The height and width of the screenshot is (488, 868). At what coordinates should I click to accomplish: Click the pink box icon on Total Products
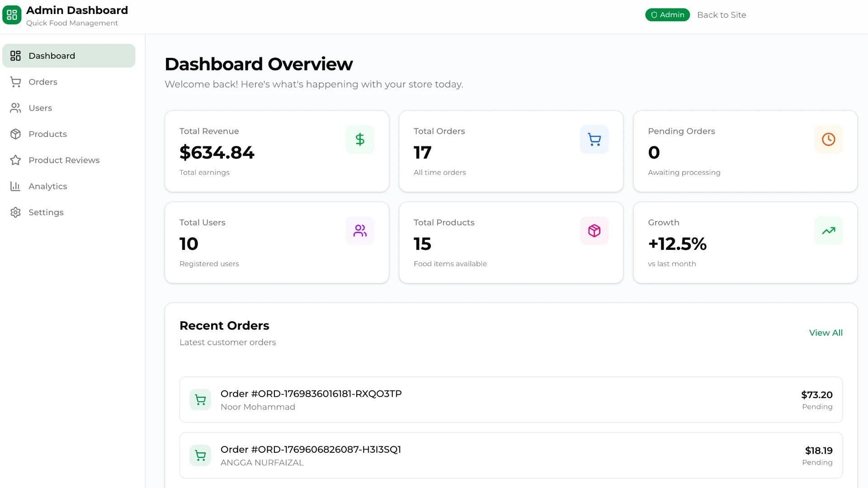594,230
